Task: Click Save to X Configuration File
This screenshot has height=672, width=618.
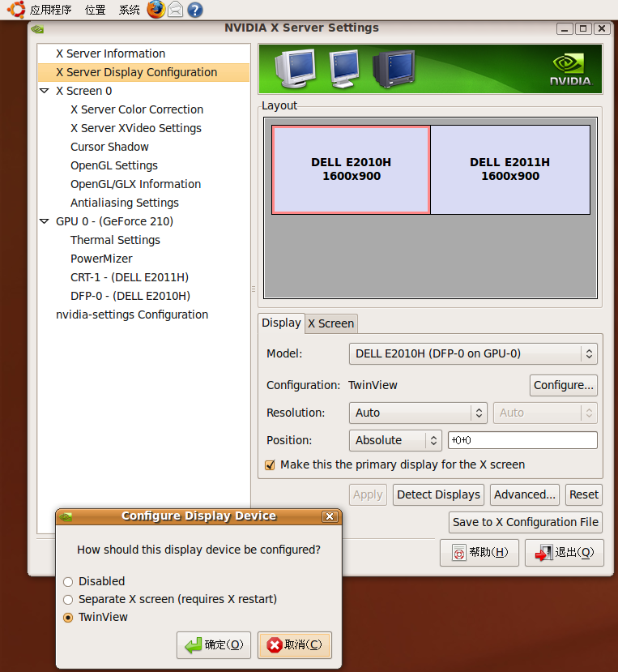Action: [x=526, y=522]
